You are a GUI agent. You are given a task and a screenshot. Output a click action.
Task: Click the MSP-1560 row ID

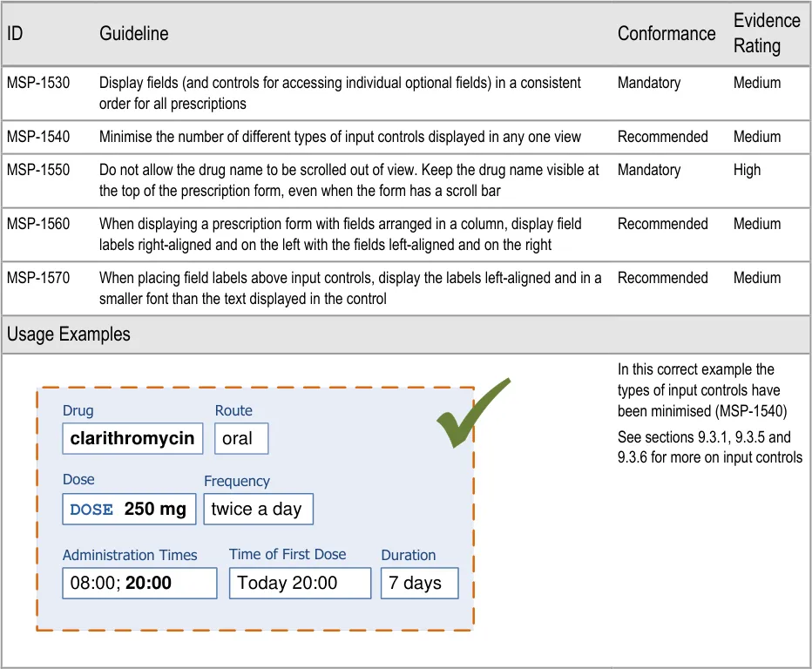point(38,224)
